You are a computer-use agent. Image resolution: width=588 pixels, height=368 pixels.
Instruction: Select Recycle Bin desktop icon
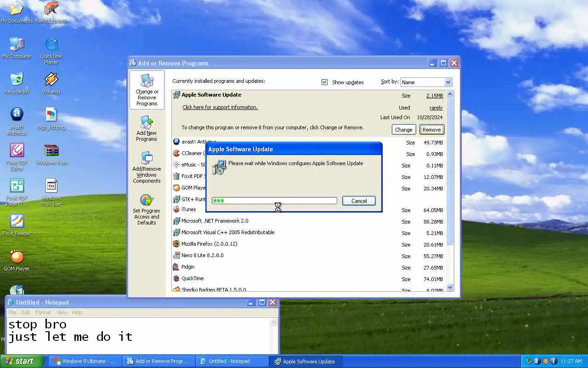coord(17,83)
